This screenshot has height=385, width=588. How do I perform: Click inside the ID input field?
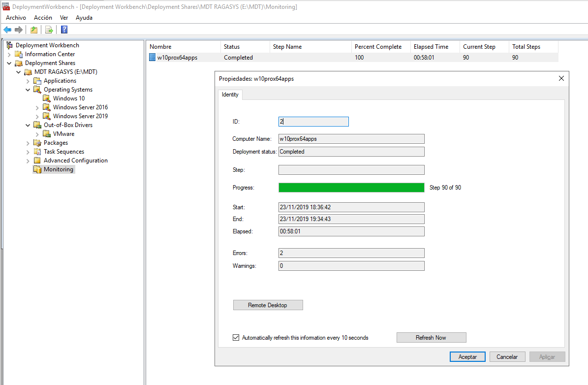pyautogui.click(x=313, y=121)
